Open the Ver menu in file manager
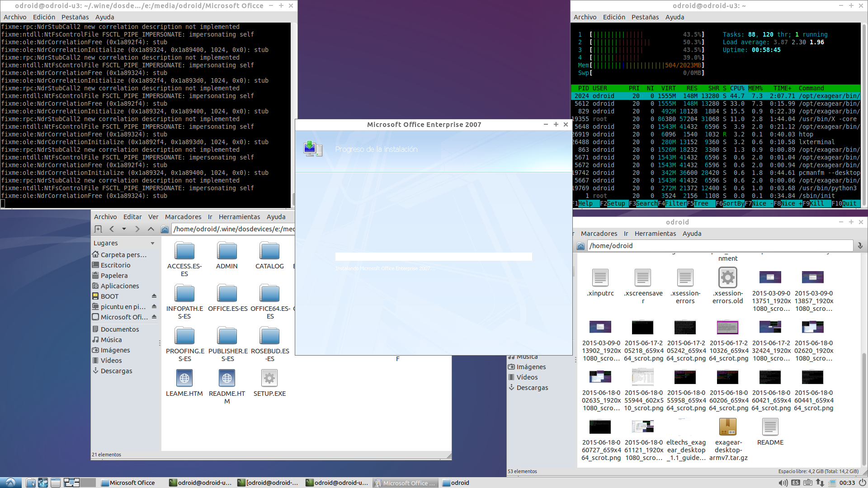This screenshot has height=488, width=868. (x=153, y=217)
